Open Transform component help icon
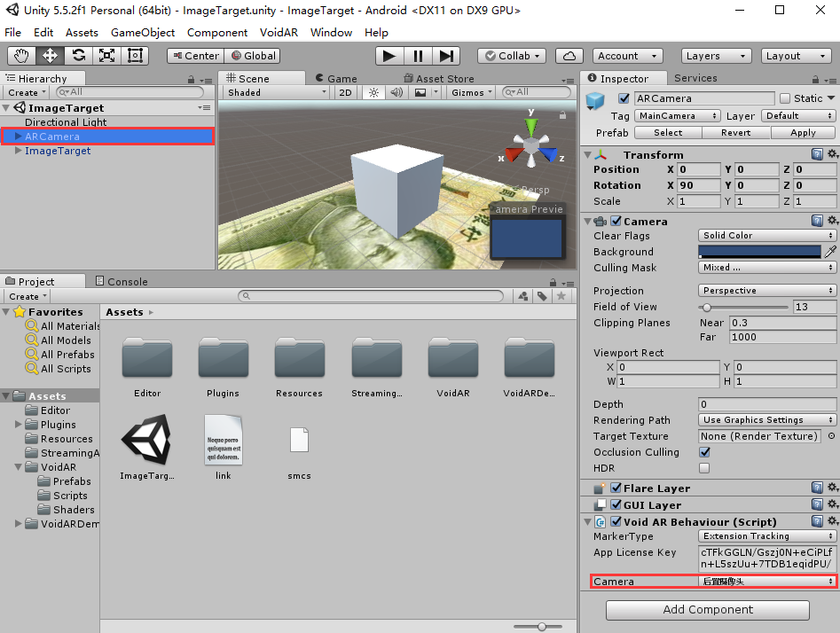The image size is (840, 633). (x=817, y=155)
